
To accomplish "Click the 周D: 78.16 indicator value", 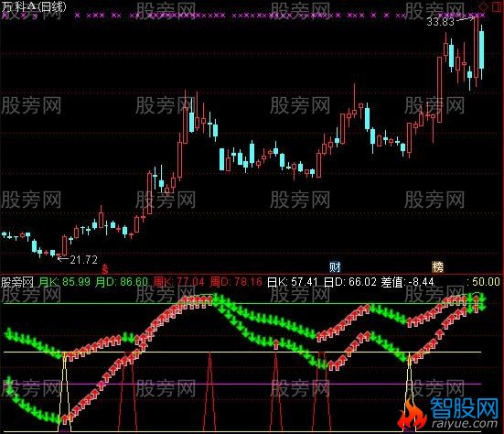I will [236, 282].
